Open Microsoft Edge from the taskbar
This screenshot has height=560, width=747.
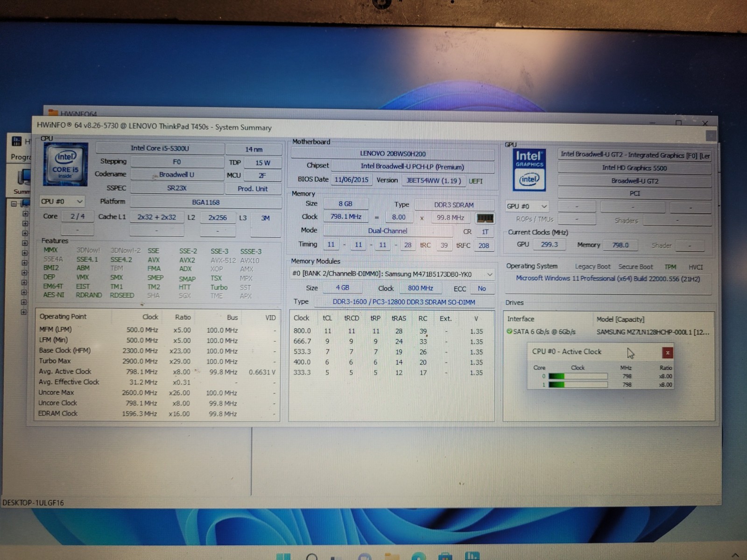pos(418,556)
